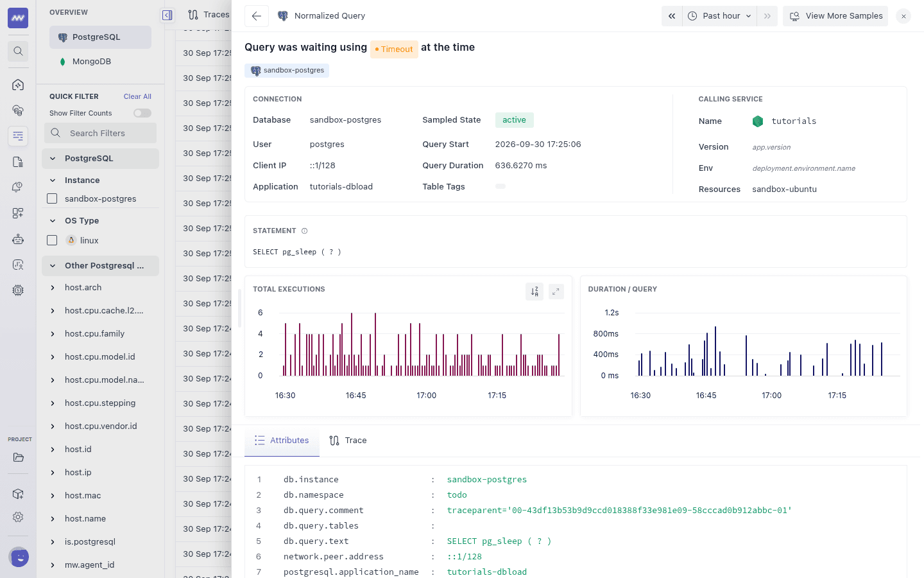Open the settings gear sidebar icon

(x=18, y=517)
